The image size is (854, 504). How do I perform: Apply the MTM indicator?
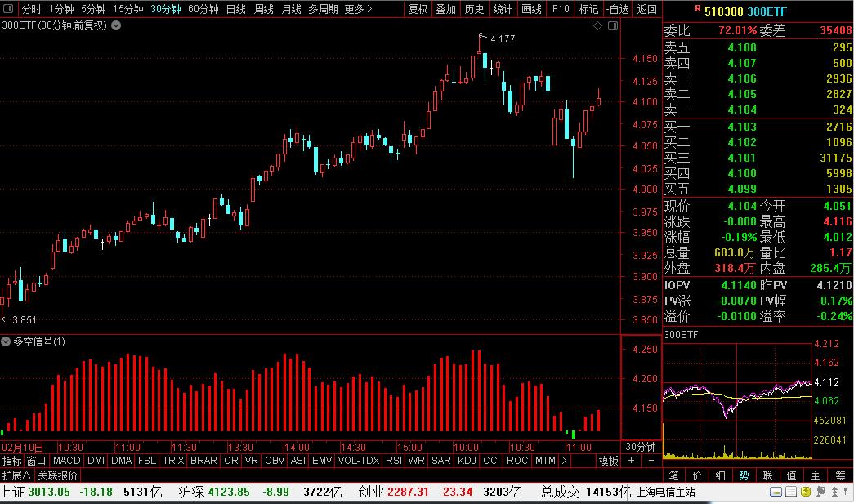pos(545,461)
